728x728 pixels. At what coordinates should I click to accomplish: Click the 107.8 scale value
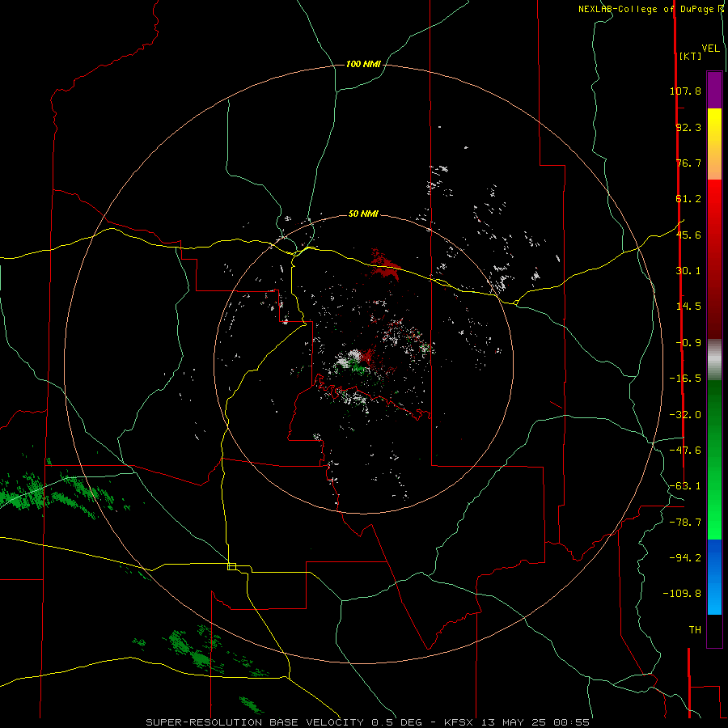685,91
